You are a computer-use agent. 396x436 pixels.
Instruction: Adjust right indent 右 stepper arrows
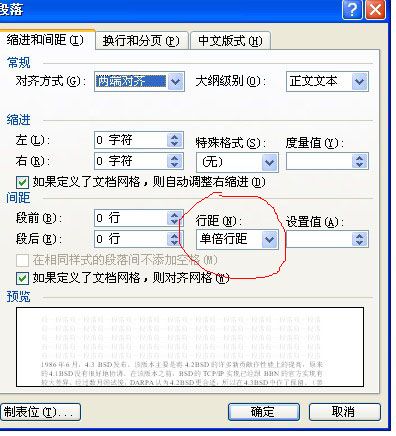[175, 161]
